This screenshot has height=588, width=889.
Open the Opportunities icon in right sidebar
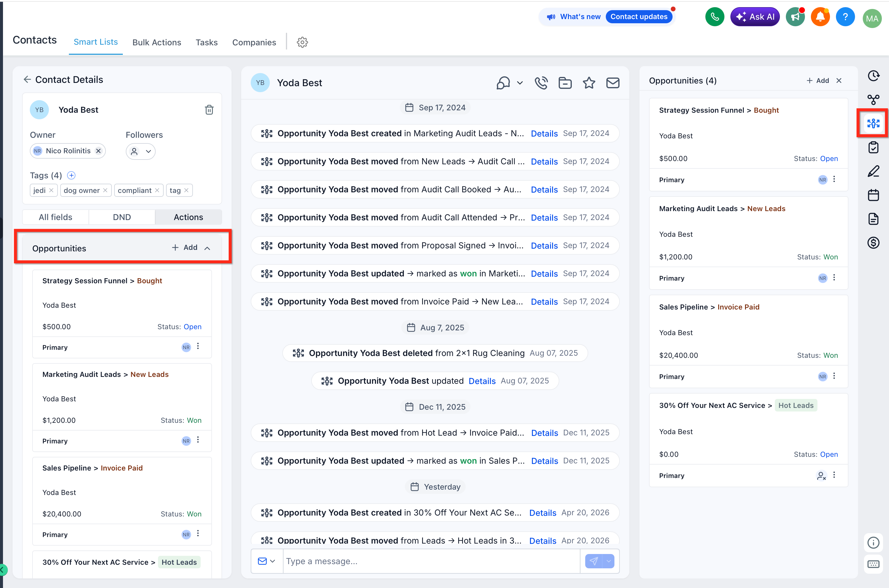tap(873, 123)
